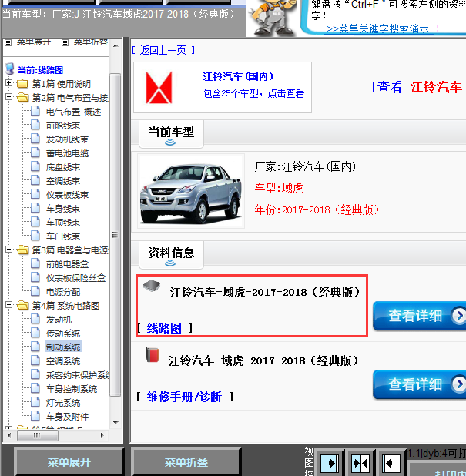Click the document icon beside 灯光系统
Screen dimensions: 466x476
[x=35, y=402]
